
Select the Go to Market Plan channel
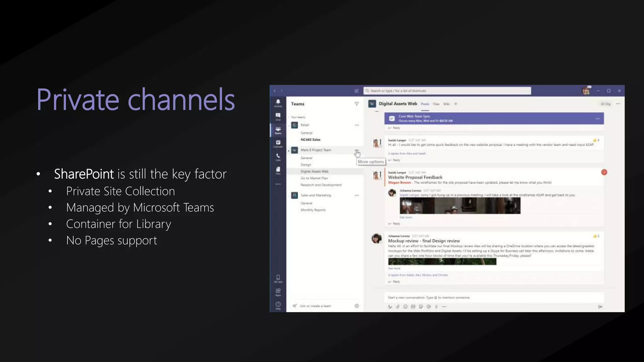314,178
